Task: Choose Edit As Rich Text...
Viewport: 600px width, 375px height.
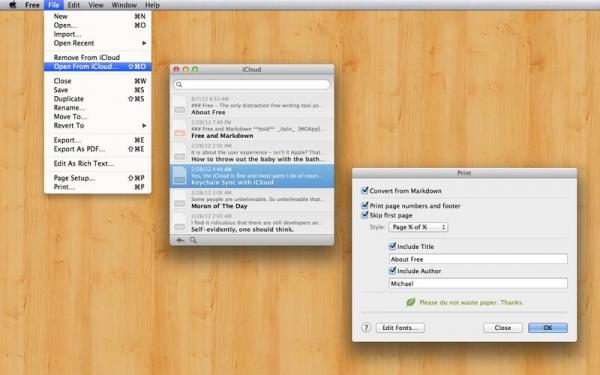Action: pyautogui.click(x=98, y=163)
